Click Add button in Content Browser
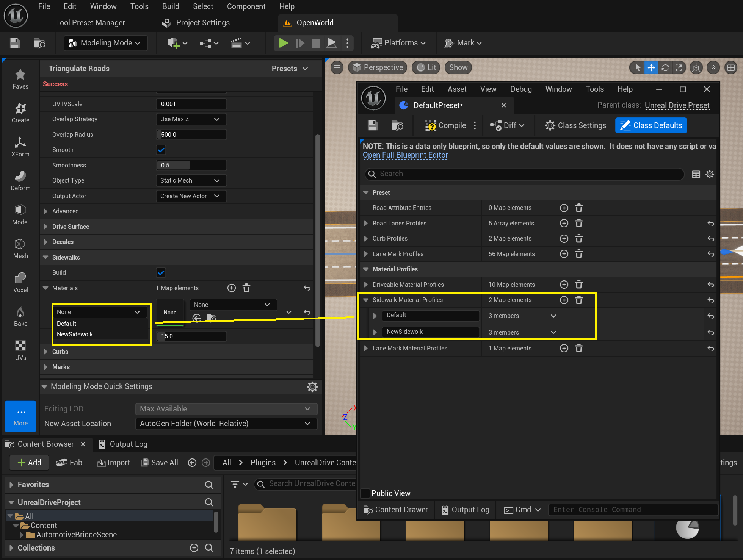Image resolution: width=743 pixels, height=560 pixels. click(30, 463)
